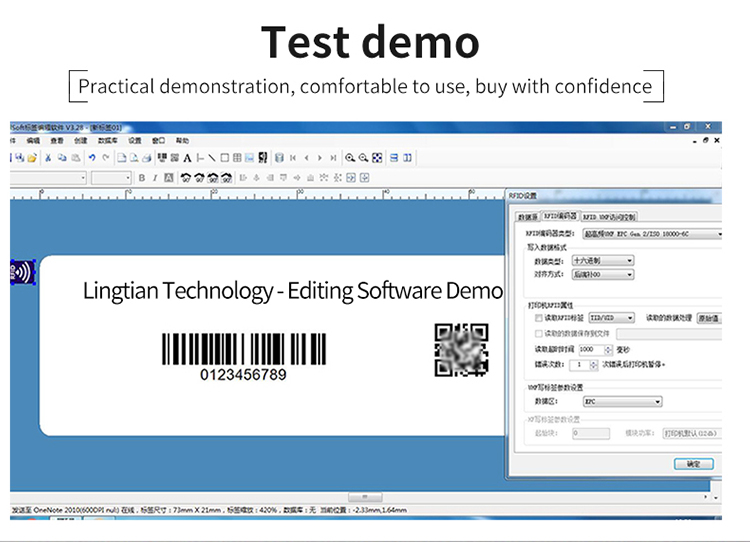This screenshot has width=750, height=542.
Task: Enable the 读取RFID标签 checkbox
Action: pyautogui.click(x=539, y=318)
